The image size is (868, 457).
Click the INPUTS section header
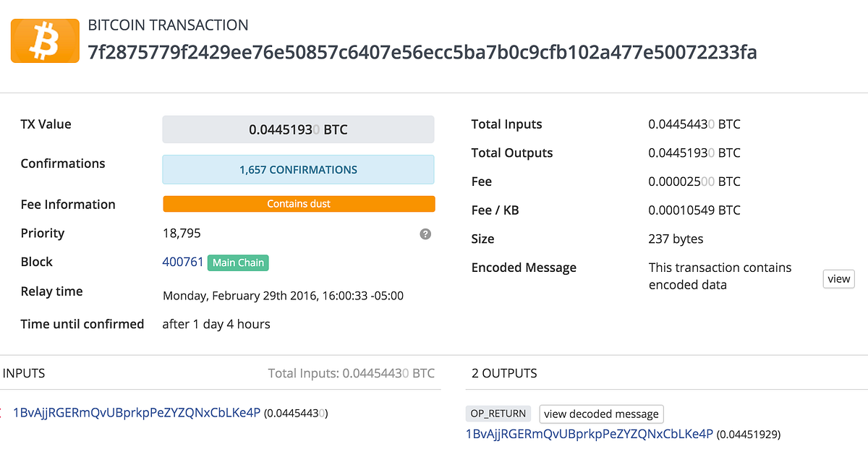(x=24, y=373)
